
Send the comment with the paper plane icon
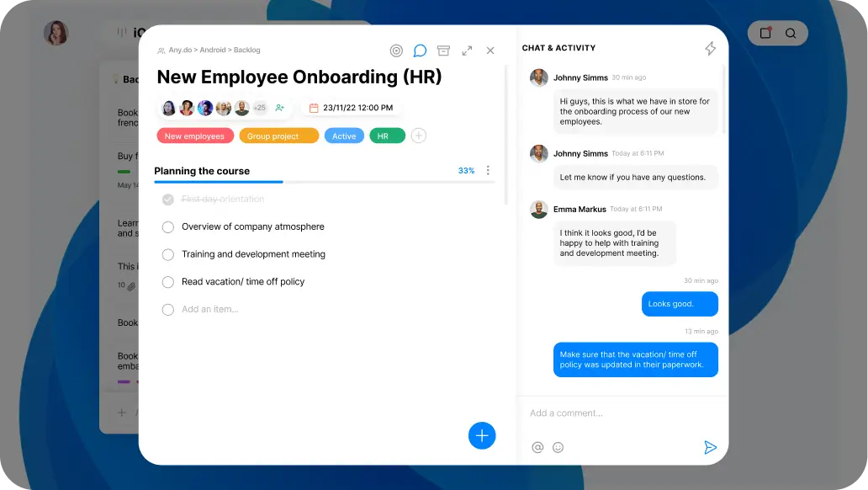coord(710,447)
